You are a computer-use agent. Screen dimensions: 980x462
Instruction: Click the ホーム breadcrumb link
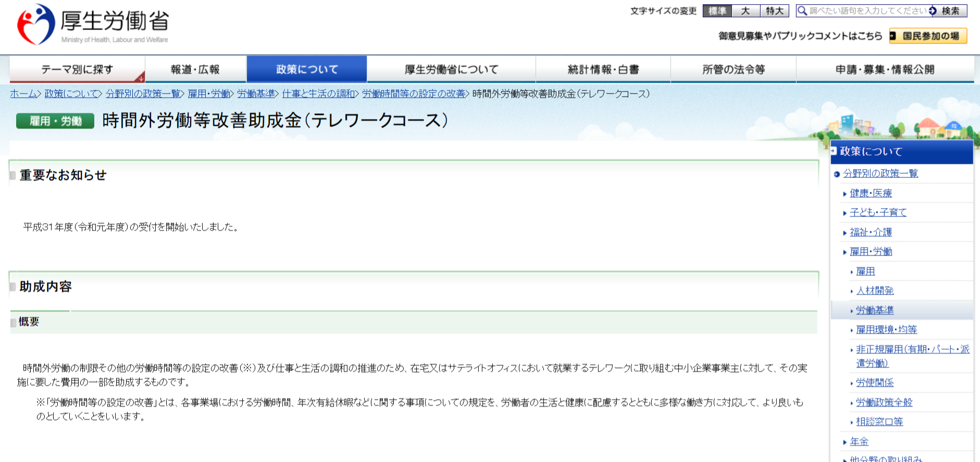pyautogui.click(x=23, y=94)
